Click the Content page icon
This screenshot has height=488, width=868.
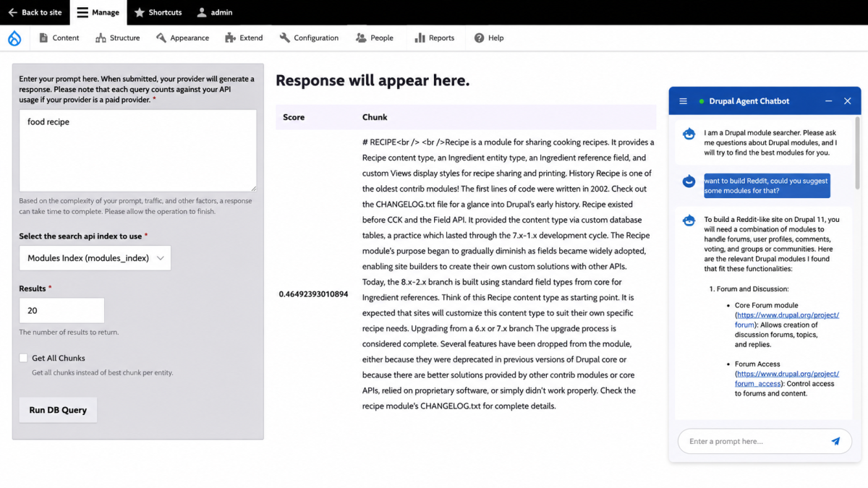click(43, 38)
